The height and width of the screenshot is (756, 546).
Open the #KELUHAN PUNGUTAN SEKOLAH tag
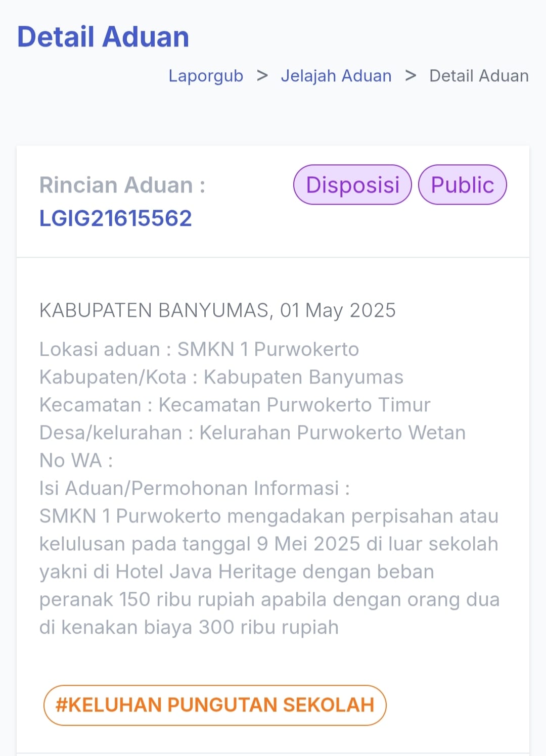click(x=215, y=705)
